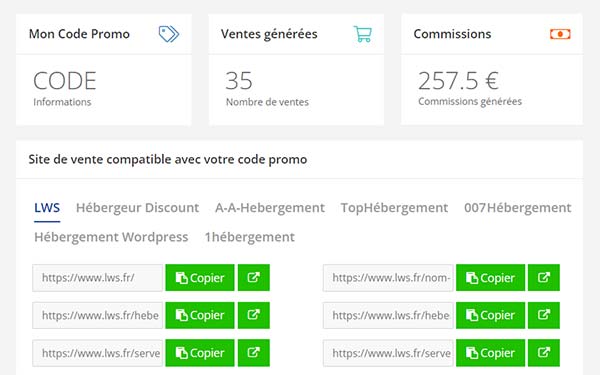Copy the https://www.lws.fr/ link
The image size is (600, 375).
point(200,277)
